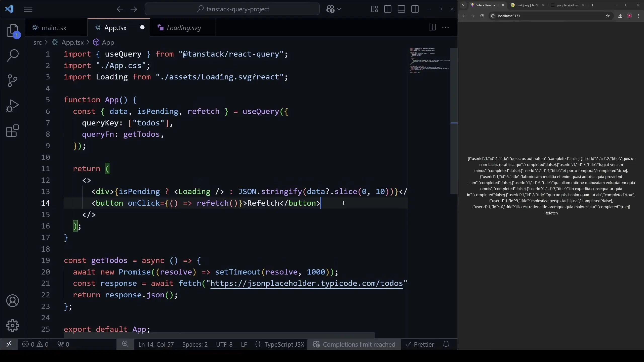The image size is (644, 362).
Task: Open the Run and Debug view
Action: [x=13, y=106]
